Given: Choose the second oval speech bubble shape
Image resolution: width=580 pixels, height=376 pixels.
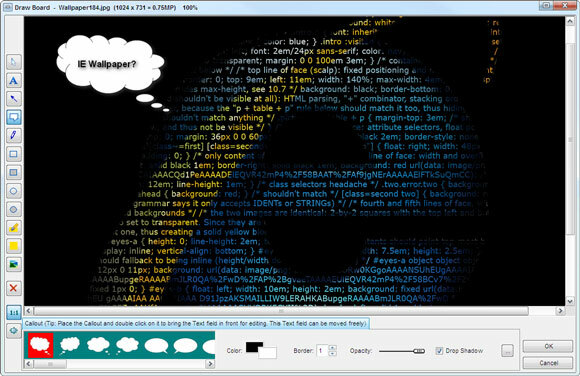Looking at the screenshot, I should (185, 346).
